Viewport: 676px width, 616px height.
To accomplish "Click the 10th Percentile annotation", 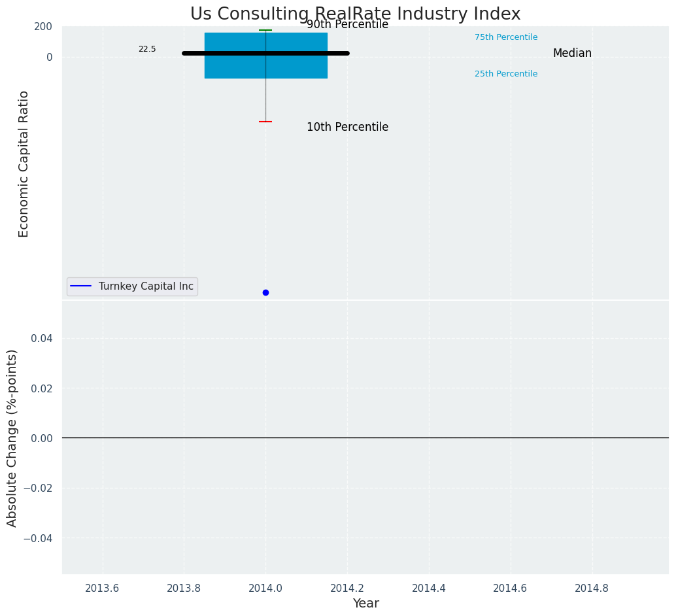I will click(x=347, y=128).
